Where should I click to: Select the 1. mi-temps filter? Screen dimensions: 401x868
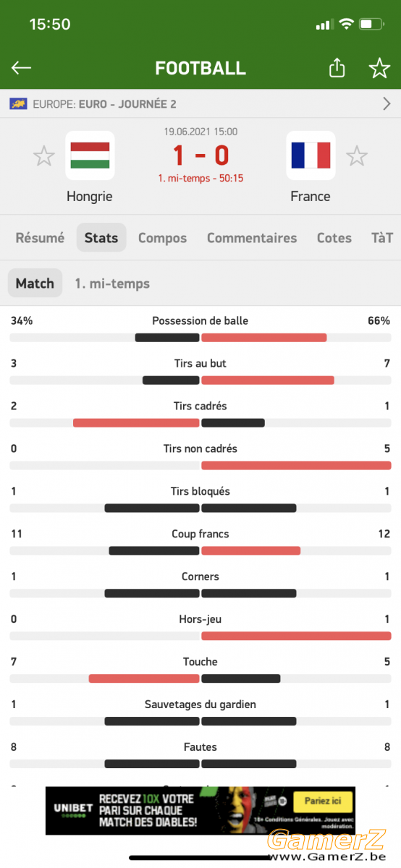(112, 284)
